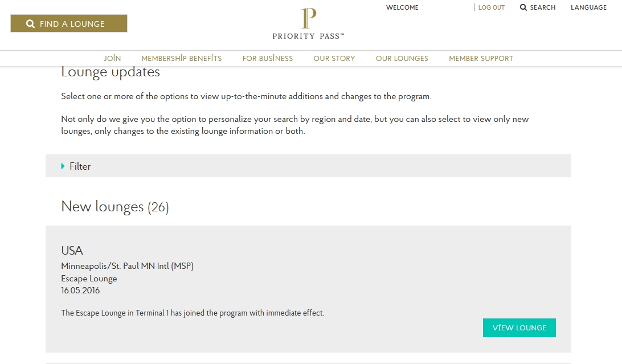Click the Lounge updates heading
Image resolution: width=622 pixels, height=364 pixels.
(111, 72)
